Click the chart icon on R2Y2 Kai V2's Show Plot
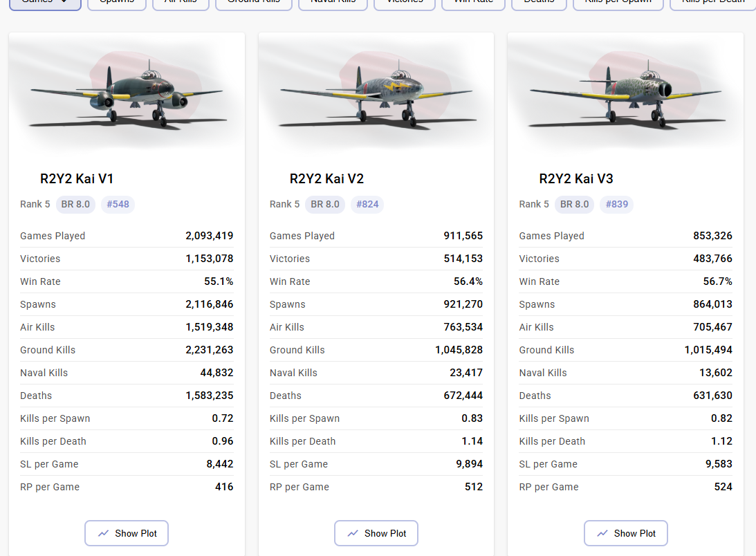 (353, 533)
